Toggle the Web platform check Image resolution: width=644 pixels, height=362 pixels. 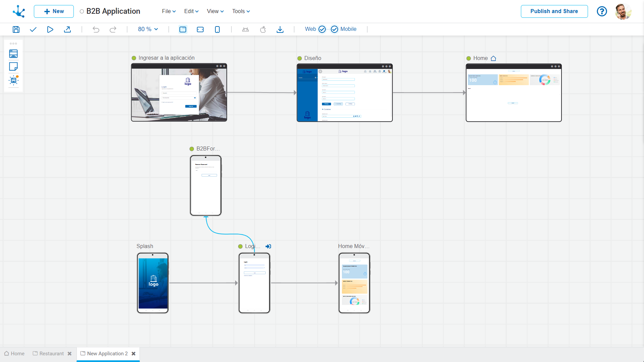click(x=322, y=29)
